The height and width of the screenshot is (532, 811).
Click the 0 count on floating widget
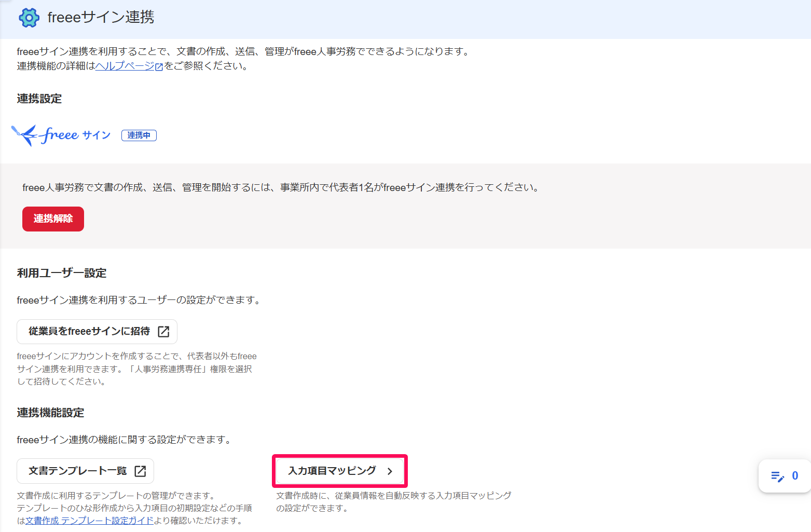[x=795, y=476]
